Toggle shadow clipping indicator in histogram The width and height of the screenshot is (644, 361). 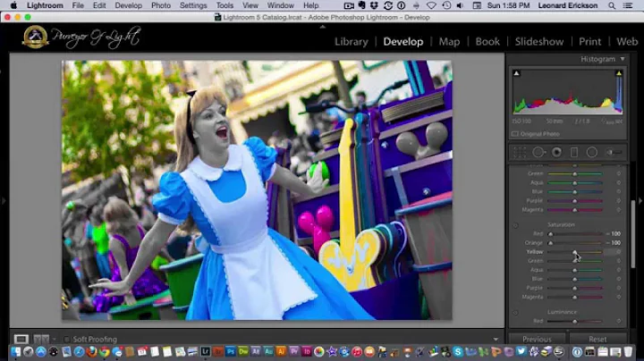(x=517, y=73)
